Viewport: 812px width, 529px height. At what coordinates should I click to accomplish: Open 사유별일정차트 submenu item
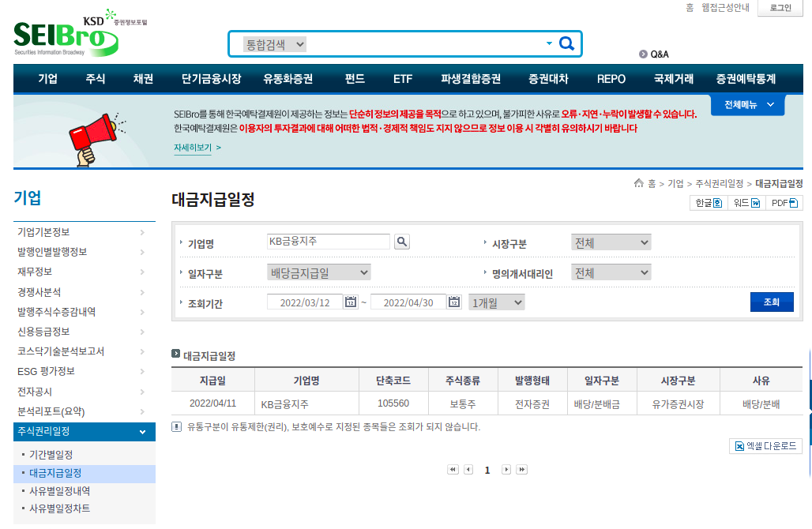pos(59,508)
